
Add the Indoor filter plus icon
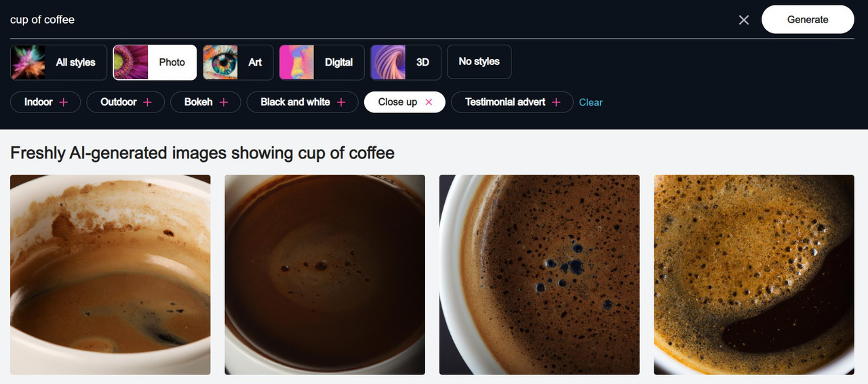tap(64, 102)
